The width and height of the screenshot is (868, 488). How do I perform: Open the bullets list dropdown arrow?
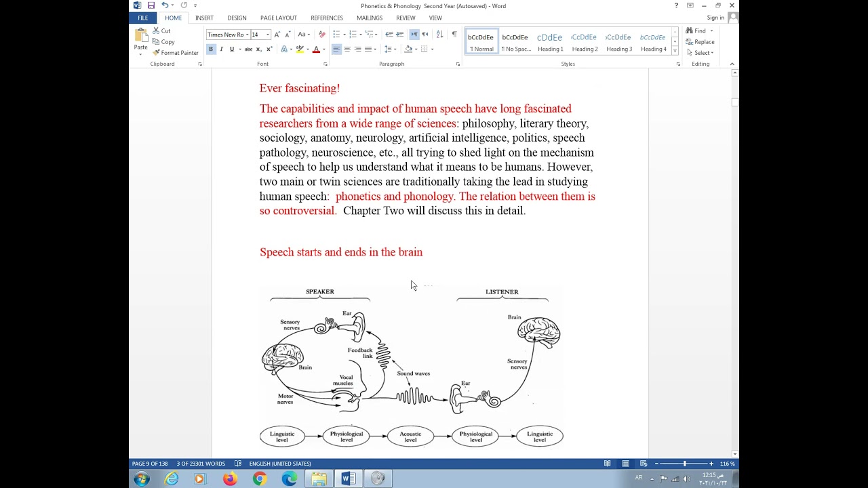[344, 35]
